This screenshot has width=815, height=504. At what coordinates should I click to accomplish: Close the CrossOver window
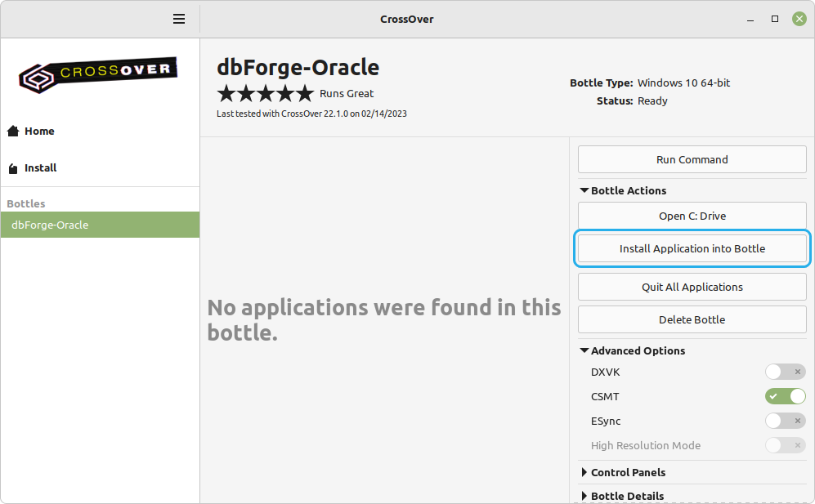tap(799, 20)
